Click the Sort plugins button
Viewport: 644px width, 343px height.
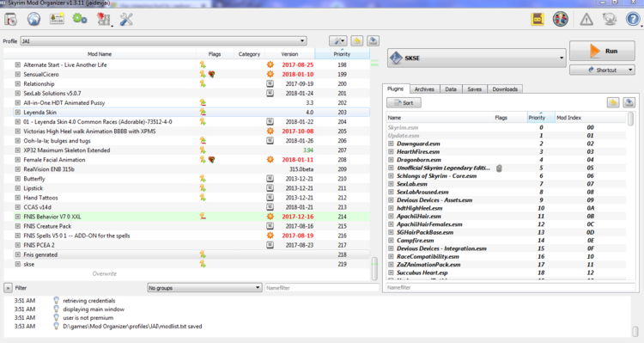pos(404,103)
